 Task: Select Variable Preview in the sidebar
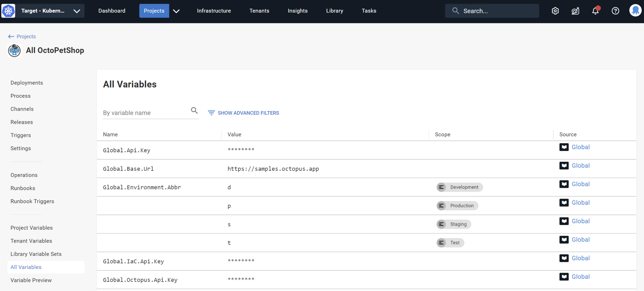point(31,280)
